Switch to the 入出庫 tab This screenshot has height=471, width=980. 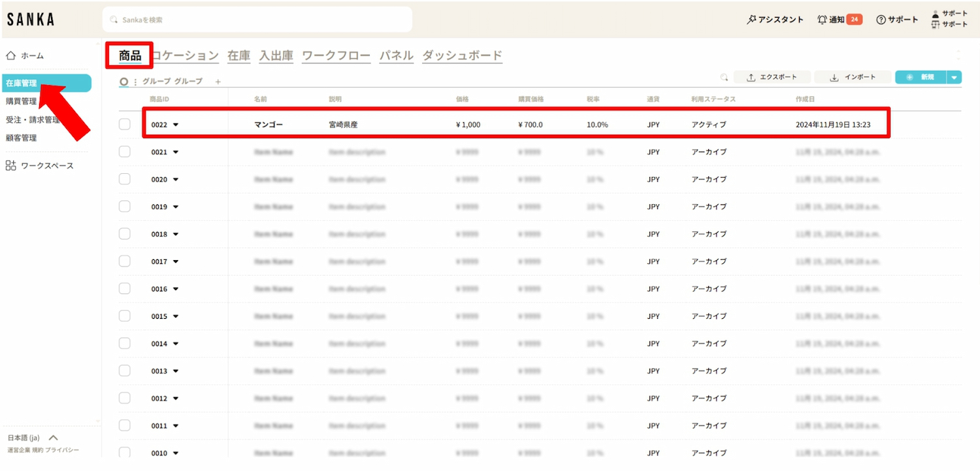(x=276, y=56)
